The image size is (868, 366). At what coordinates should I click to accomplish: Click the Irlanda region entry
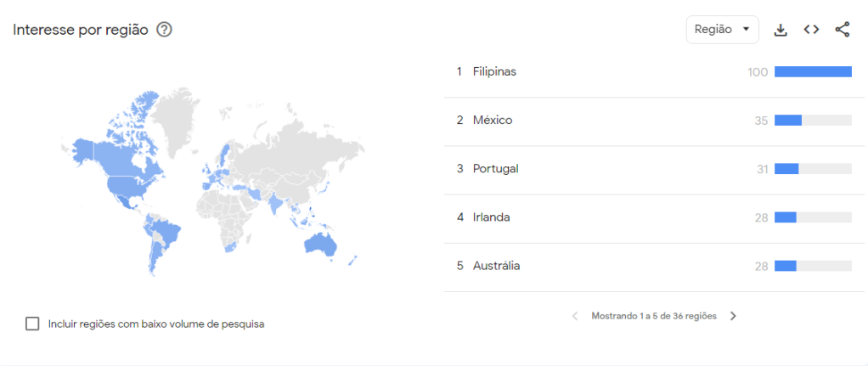click(491, 217)
